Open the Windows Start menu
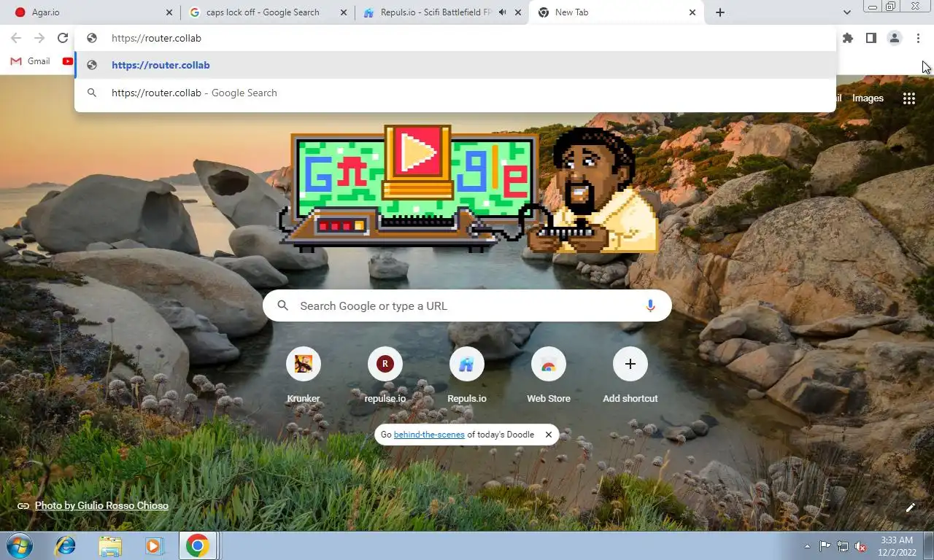The image size is (934, 560). point(19,545)
